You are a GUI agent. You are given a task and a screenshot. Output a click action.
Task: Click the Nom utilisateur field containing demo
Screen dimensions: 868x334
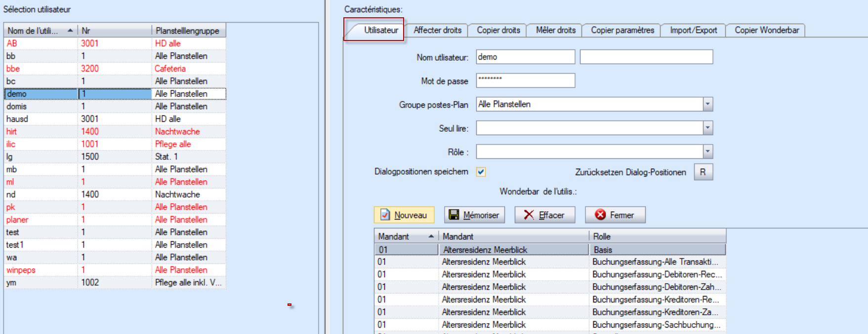point(526,57)
